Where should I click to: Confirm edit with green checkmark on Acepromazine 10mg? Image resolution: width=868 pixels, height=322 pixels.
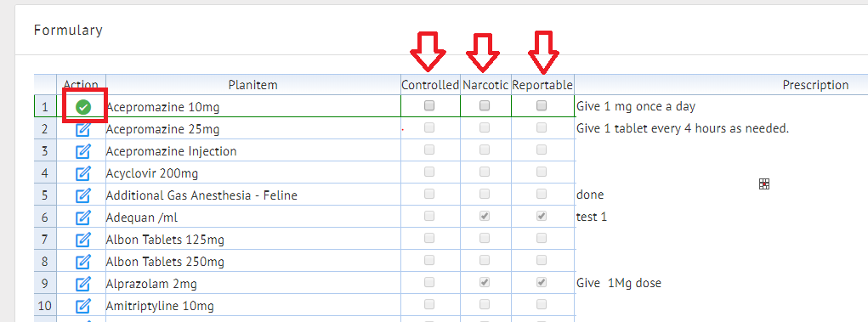83,106
